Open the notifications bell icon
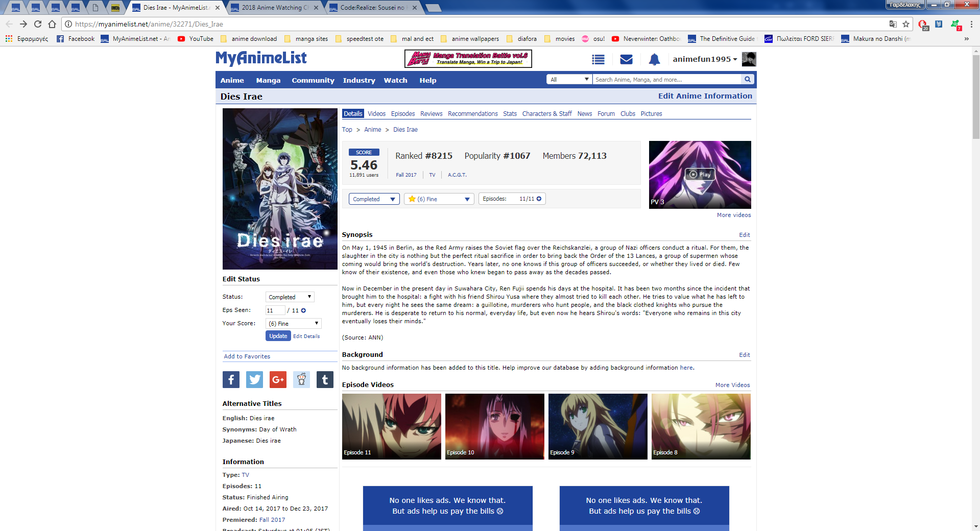This screenshot has width=980, height=531. point(654,60)
